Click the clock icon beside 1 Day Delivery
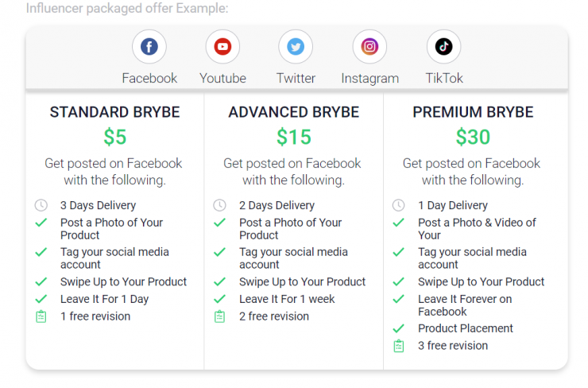The height and width of the screenshot is (388, 588). coord(399,205)
